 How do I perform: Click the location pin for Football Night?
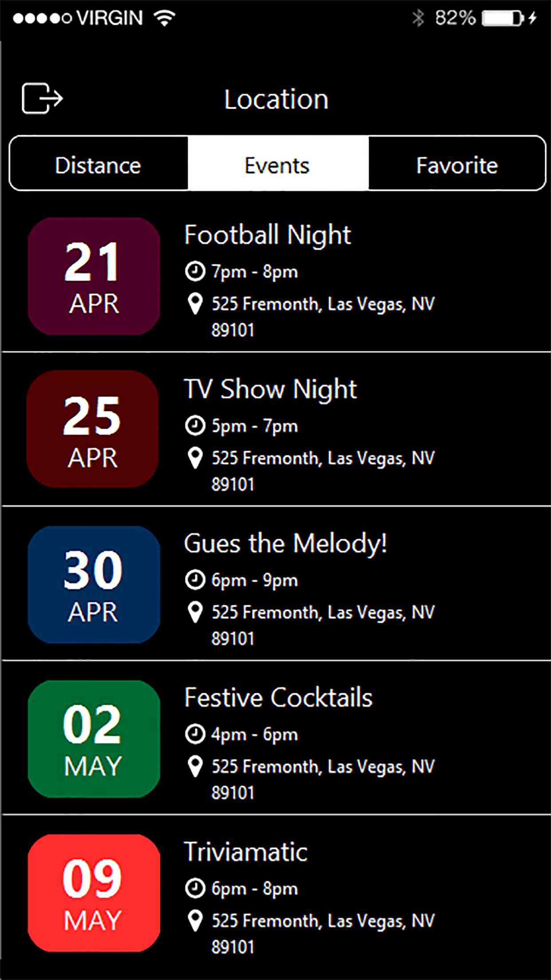195,304
